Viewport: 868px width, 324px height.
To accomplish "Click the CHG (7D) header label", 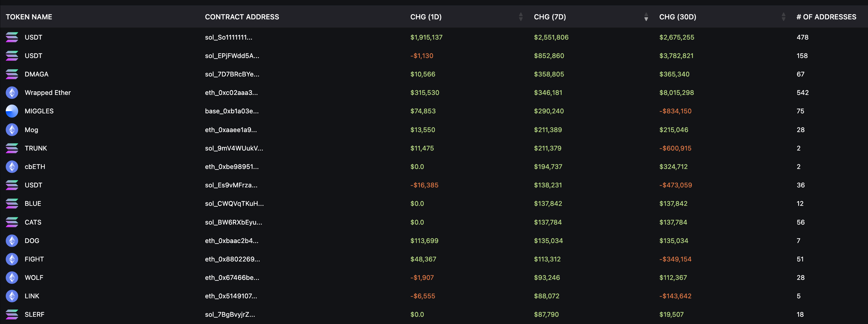I will pos(550,17).
